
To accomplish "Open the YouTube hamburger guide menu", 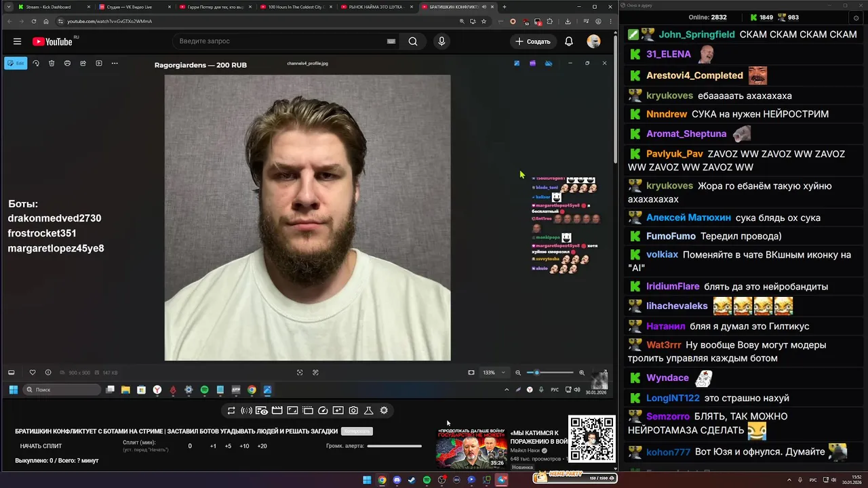I will pyautogui.click(x=17, y=41).
